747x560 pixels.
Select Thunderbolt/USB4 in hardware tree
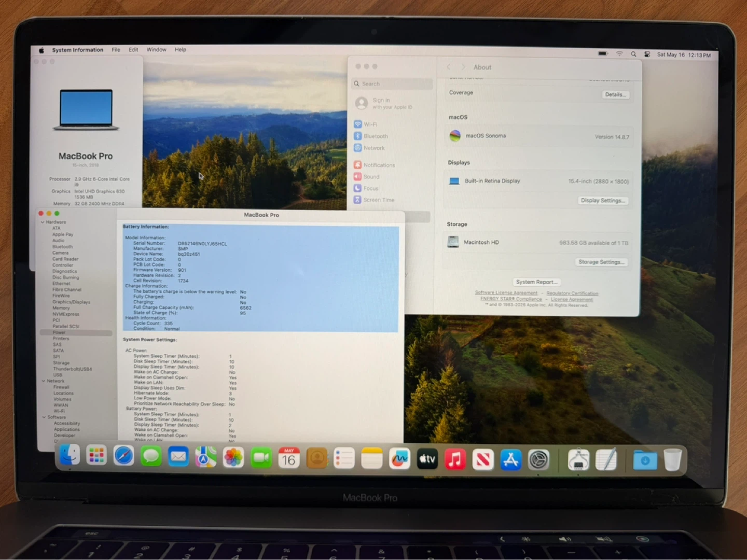[72, 369]
